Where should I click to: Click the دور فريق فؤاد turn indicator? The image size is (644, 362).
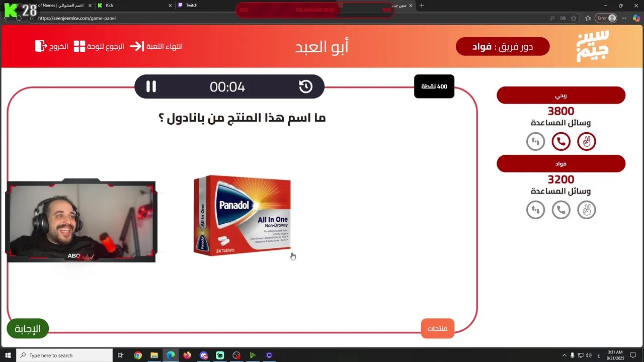click(x=503, y=47)
